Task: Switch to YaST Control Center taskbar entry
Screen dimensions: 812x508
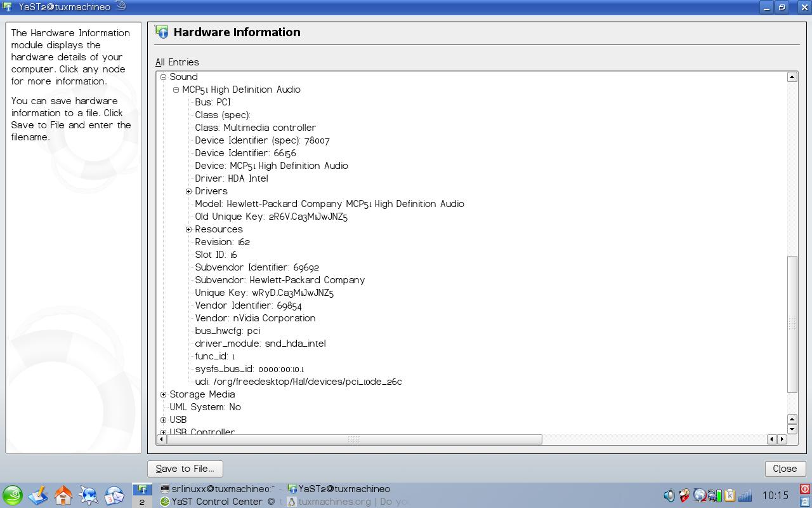Action: (218, 502)
